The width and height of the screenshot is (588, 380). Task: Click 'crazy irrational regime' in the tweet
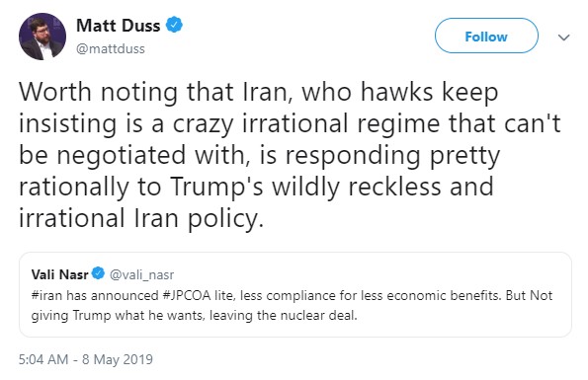(306, 123)
